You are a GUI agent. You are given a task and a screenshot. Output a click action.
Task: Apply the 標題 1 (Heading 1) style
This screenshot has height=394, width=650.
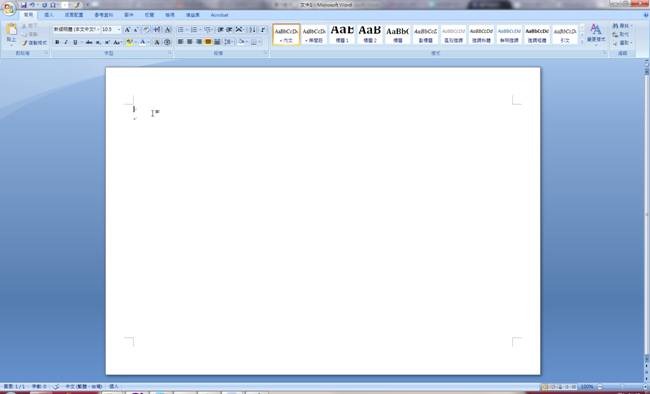click(x=342, y=34)
